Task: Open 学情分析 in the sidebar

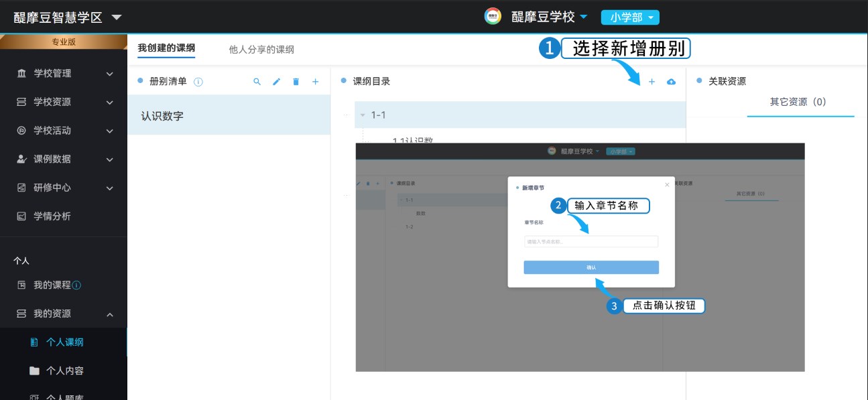Action: [52, 216]
